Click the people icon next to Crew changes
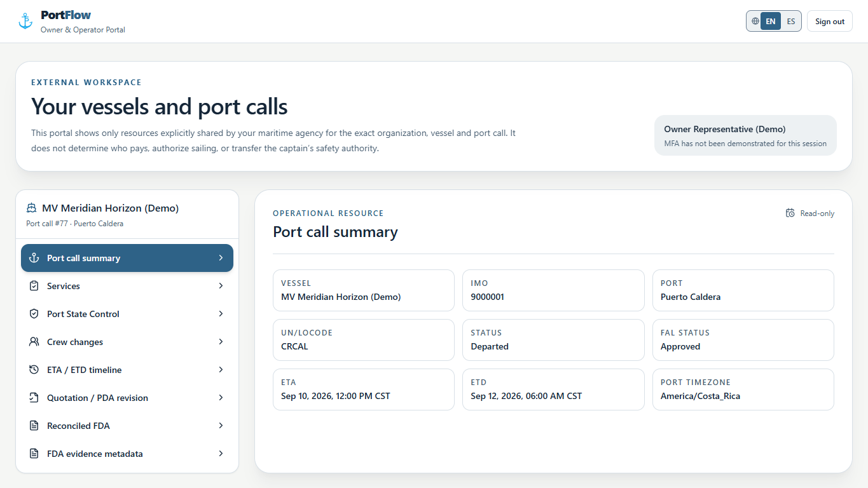This screenshot has width=868, height=488. pos(34,342)
